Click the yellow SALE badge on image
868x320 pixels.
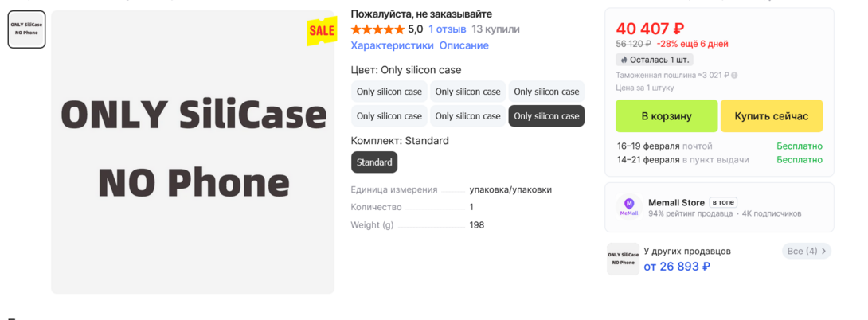point(322,31)
